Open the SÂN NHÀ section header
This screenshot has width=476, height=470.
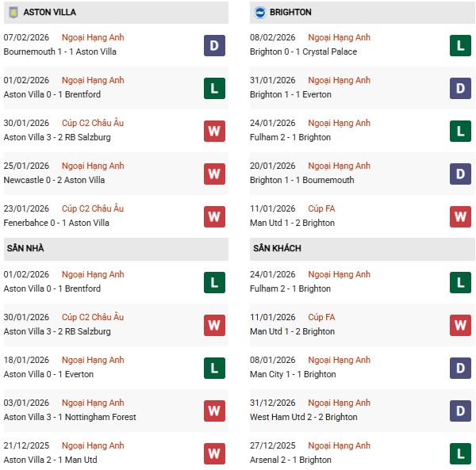coord(25,249)
